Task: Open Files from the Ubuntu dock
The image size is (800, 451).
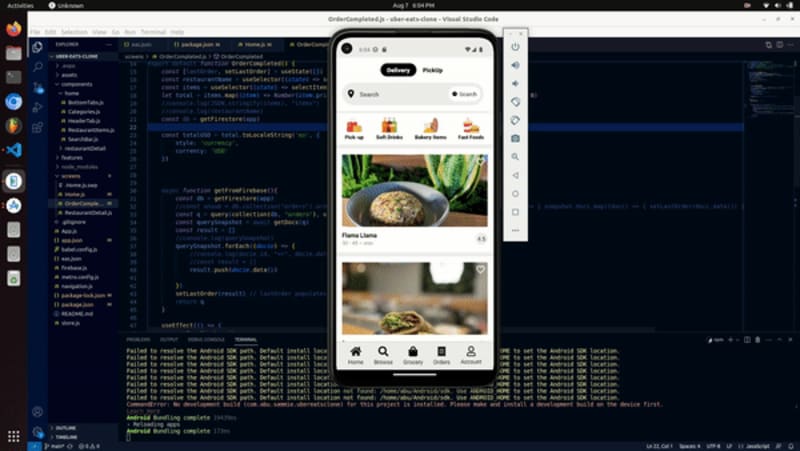Action: 14,53
